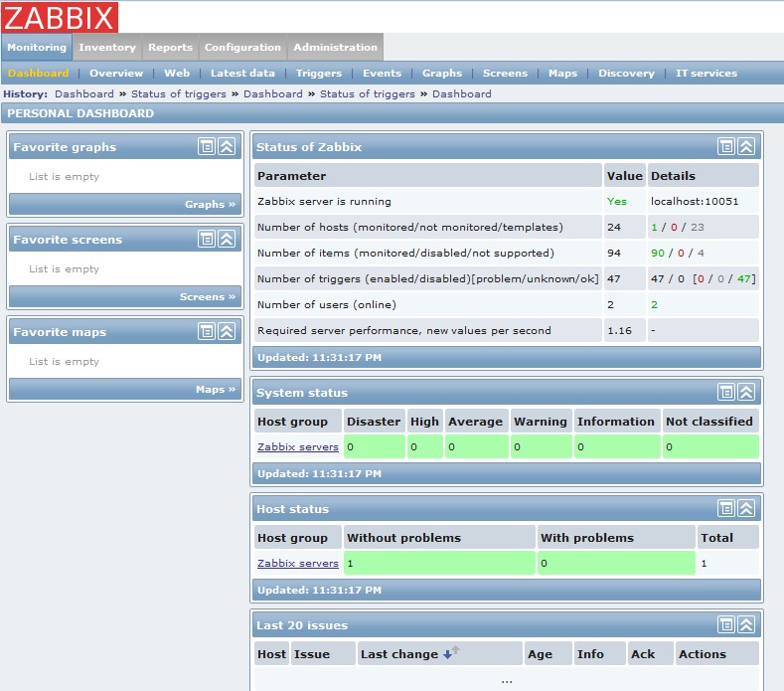This screenshot has width=784, height=691.
Task: Click the Last change column header
Action: coord(440,653)
